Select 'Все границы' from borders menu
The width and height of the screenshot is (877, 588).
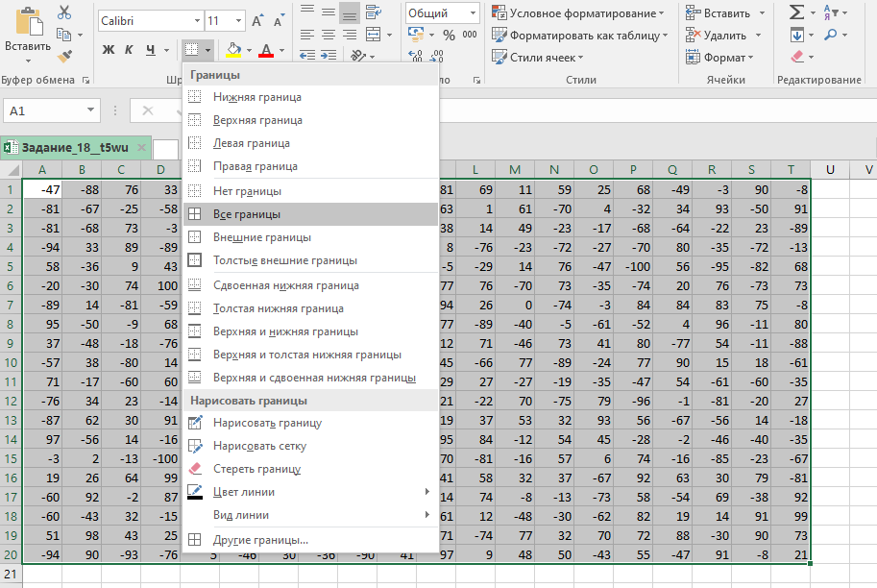click(x=247, y=214)
